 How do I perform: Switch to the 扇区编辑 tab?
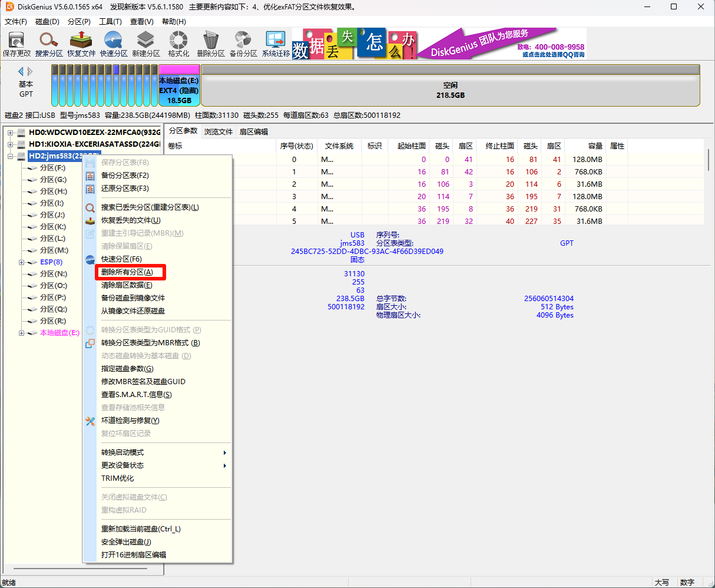(x=254, y=131)
